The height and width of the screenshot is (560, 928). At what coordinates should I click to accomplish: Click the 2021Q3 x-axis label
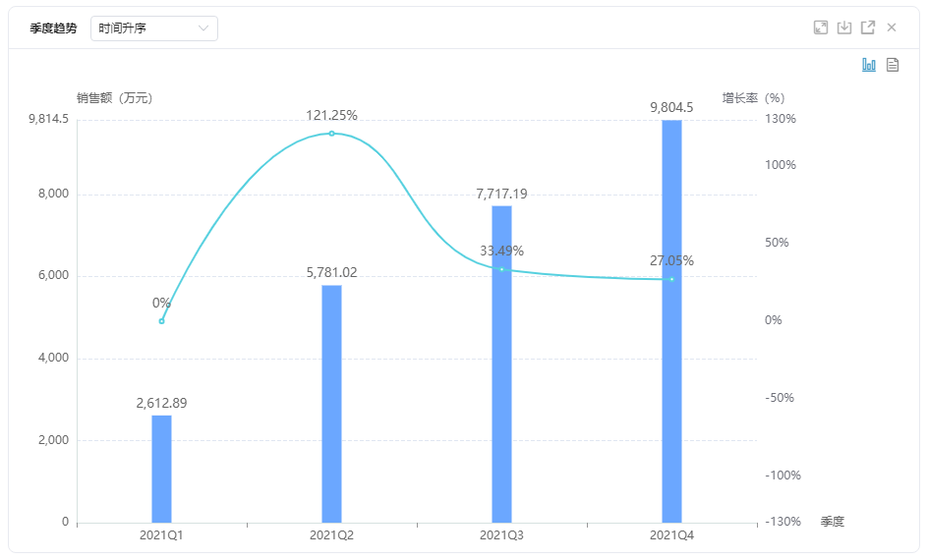coord(501,535)
